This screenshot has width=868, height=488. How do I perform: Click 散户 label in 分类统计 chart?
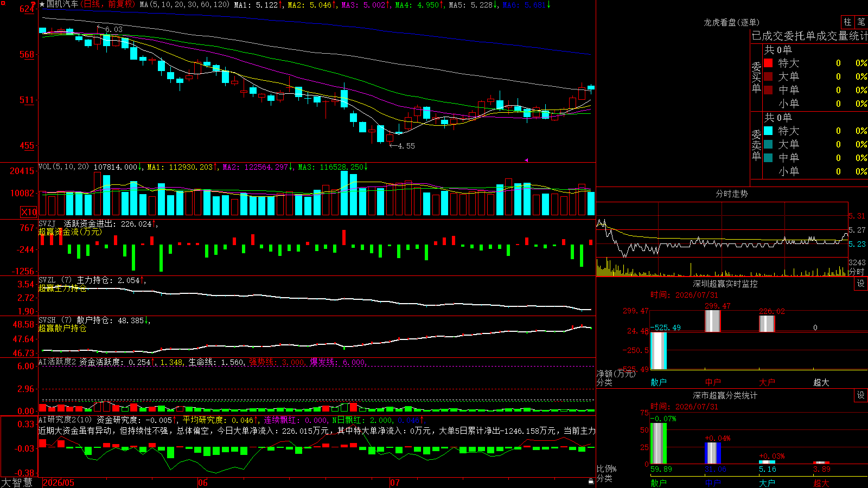(x=659, y=483)
